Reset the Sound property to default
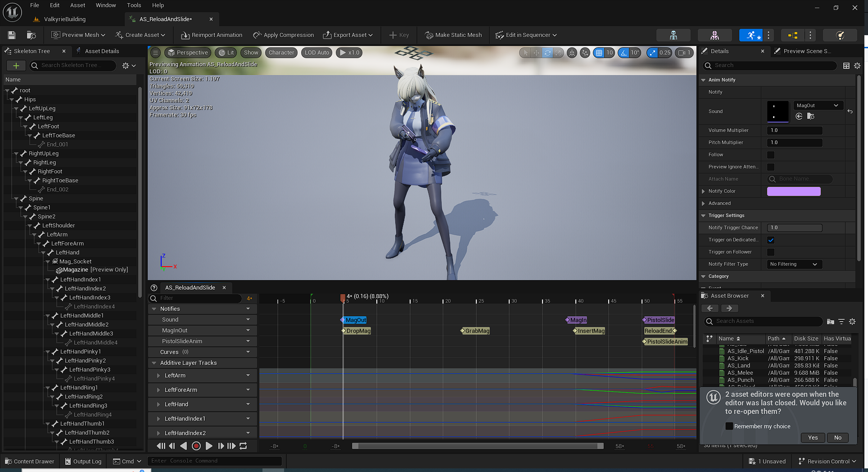Viewport: 868px width, 472px height. pyautogui.click(x=850, y=111)
